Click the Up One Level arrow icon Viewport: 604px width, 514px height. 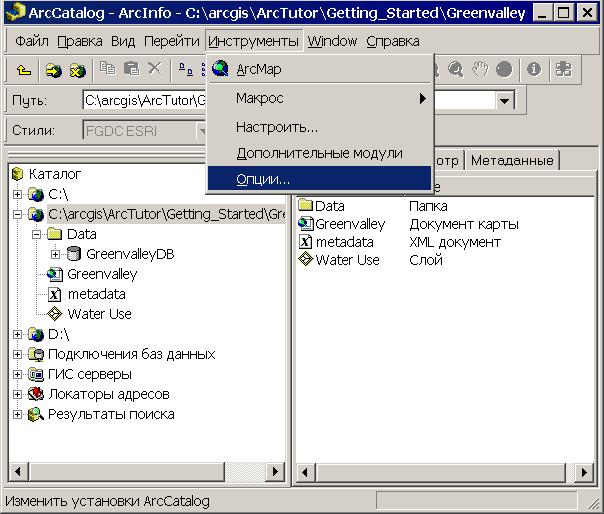[24, 70]
